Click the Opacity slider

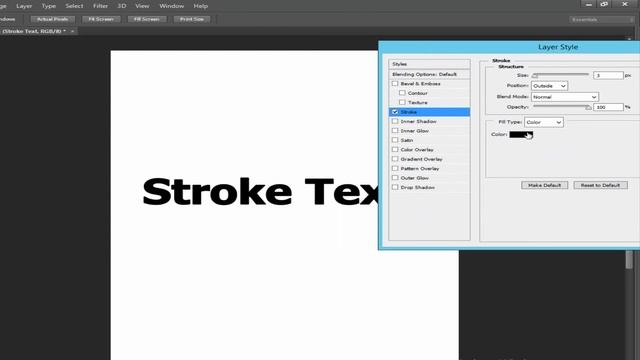[x=562, y=107]
